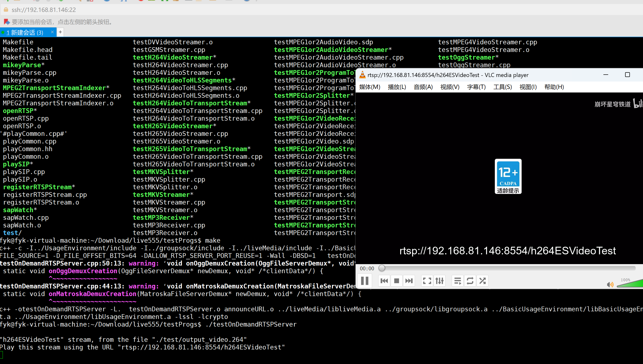Click the MPEG2TransportStreamIndexer* entry

56,88
